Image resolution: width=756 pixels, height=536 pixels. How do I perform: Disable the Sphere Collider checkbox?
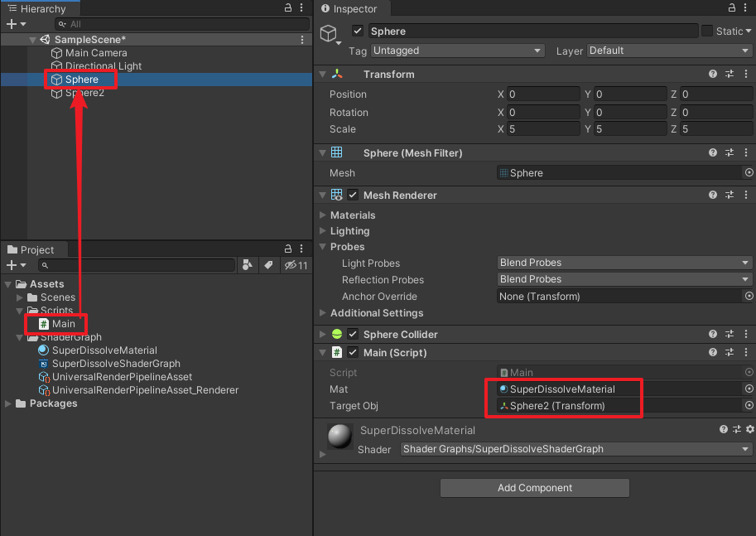click(353, 334)
